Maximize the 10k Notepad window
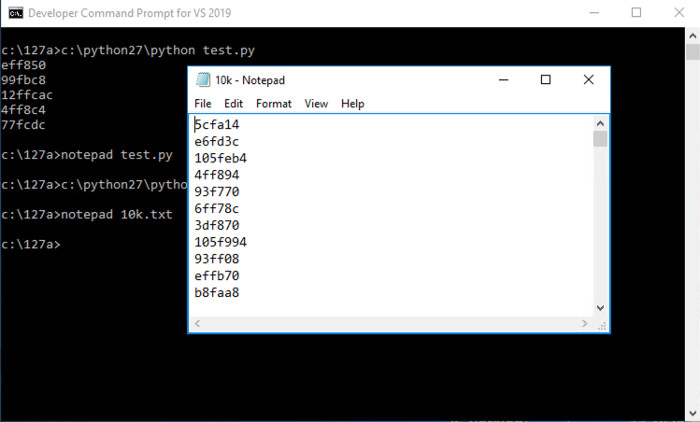This screenshot has width=700, height=422. point(545,80)
